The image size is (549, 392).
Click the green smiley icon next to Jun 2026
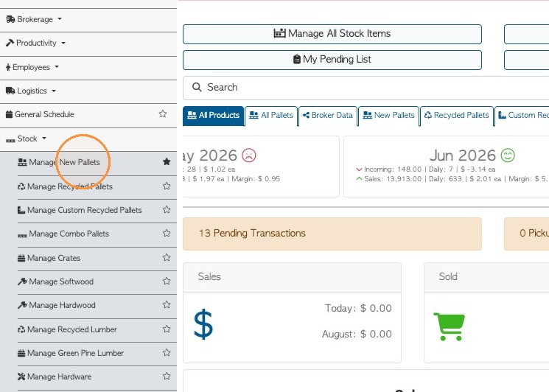tap(508, 155)
